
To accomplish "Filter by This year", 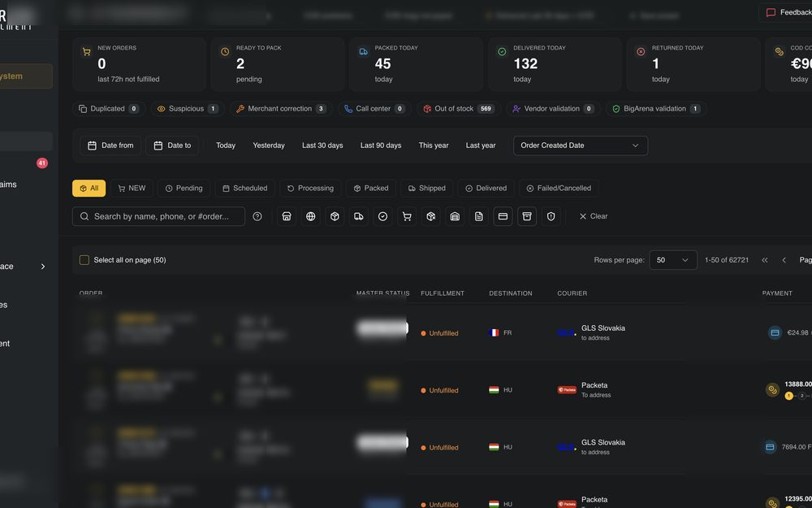I will coord(434,145).
